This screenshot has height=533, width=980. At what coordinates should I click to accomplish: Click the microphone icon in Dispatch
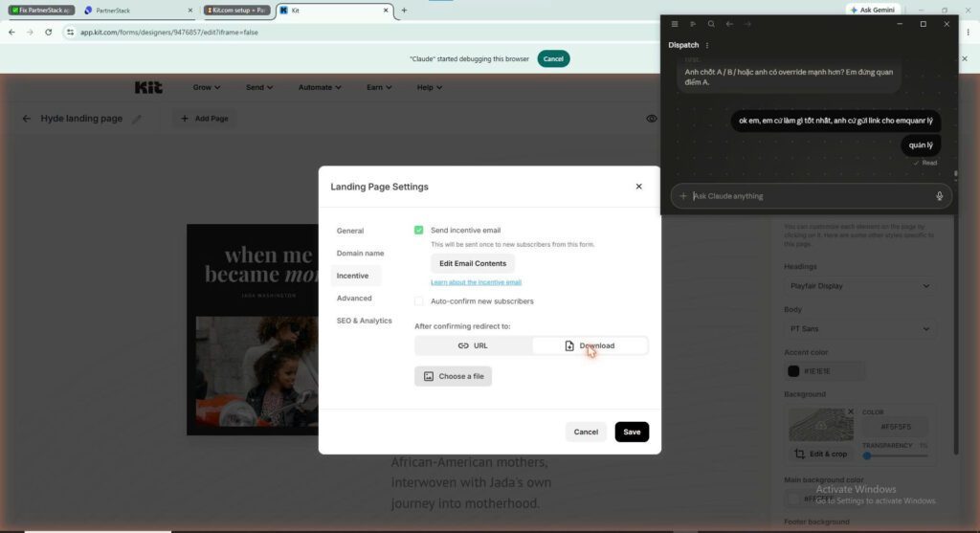939,196
